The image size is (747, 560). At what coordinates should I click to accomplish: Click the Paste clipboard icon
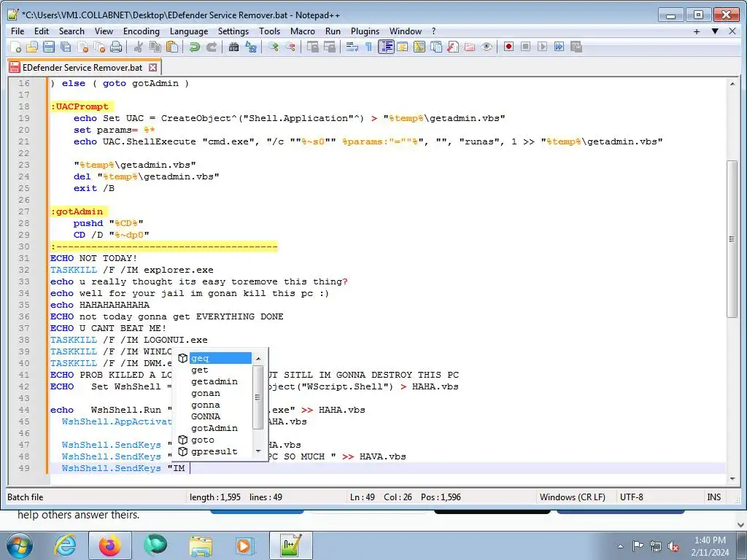[172, 47]
